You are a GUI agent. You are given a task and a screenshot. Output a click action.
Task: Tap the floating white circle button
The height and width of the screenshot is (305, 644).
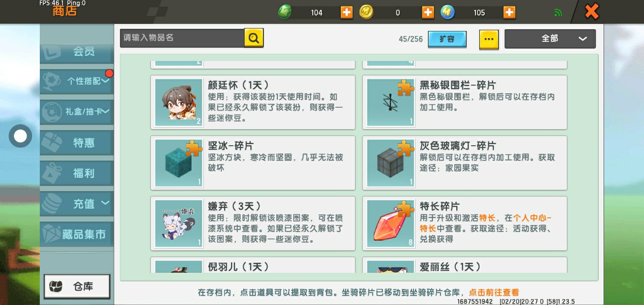click(x=20, y=136)
